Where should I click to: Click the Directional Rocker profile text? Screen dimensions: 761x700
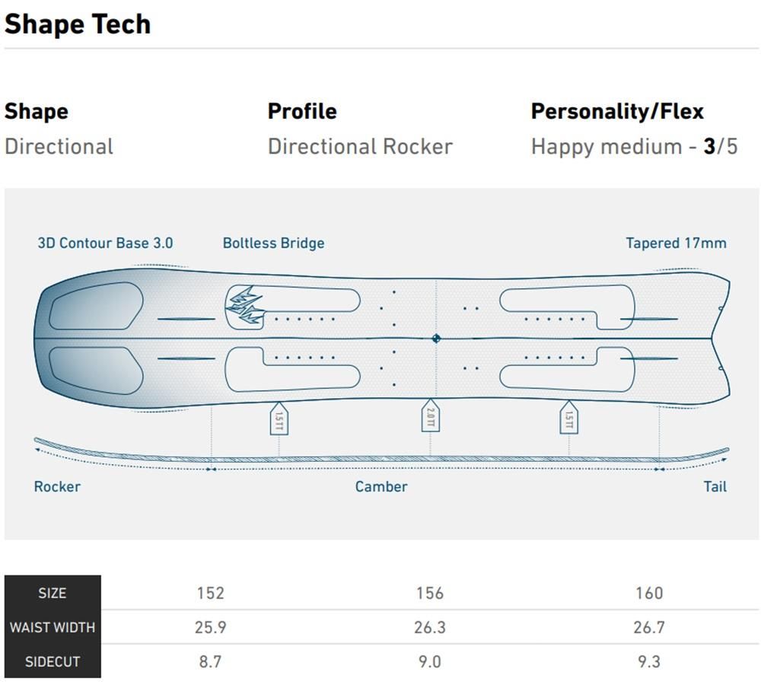click(360, 147)
